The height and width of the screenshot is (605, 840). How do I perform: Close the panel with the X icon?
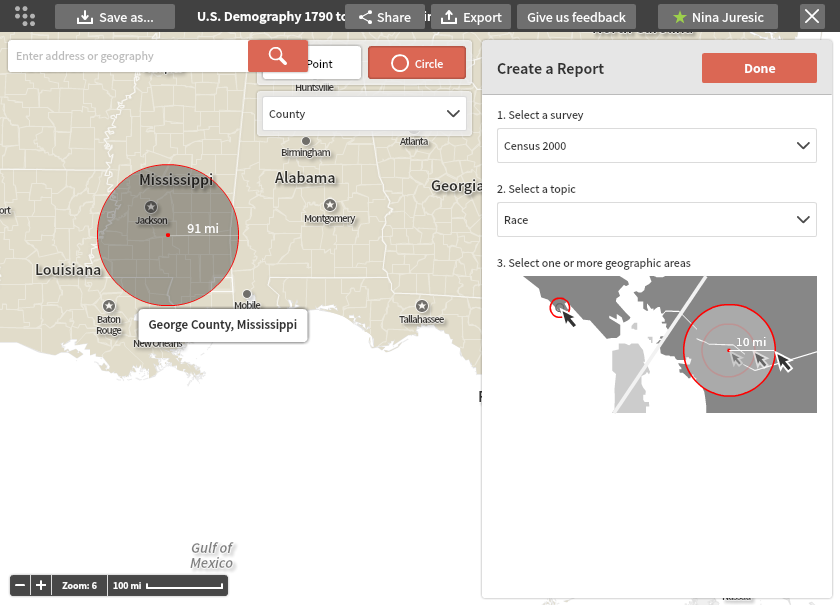(812, 16)
